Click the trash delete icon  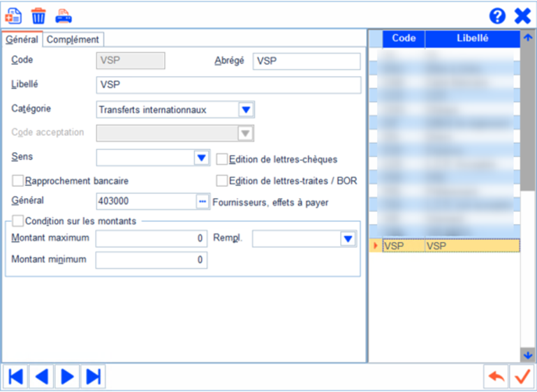(x=38, y=15)
